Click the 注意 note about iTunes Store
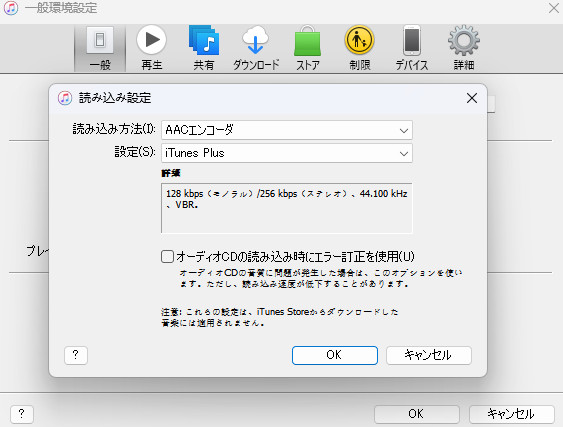The image size is (563, 427). point(280,317)
